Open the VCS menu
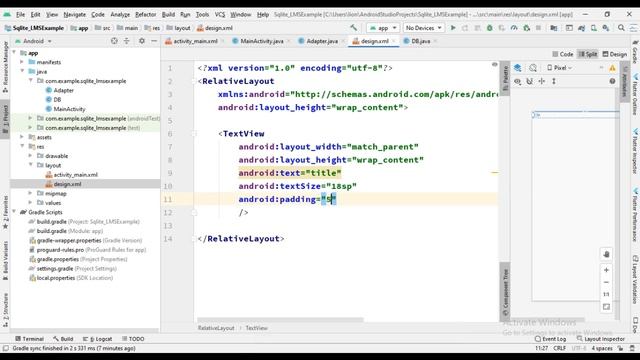 [x=220, y=14]
